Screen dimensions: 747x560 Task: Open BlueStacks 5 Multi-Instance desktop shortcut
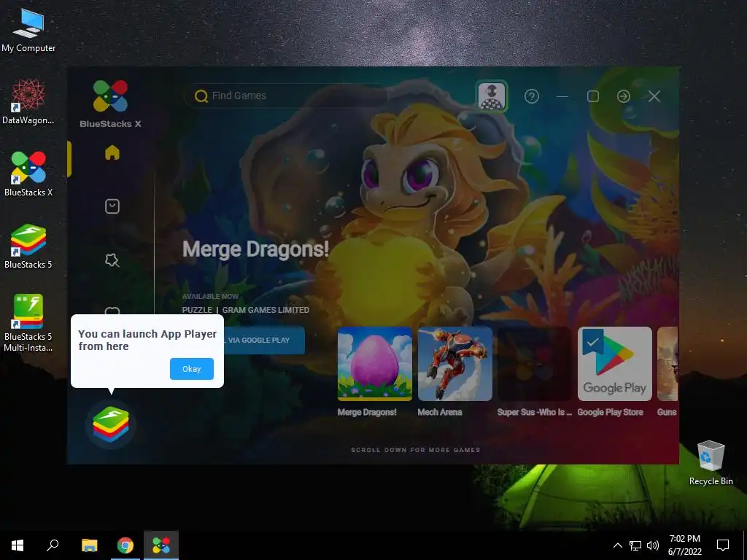click(x=28, y=323)
